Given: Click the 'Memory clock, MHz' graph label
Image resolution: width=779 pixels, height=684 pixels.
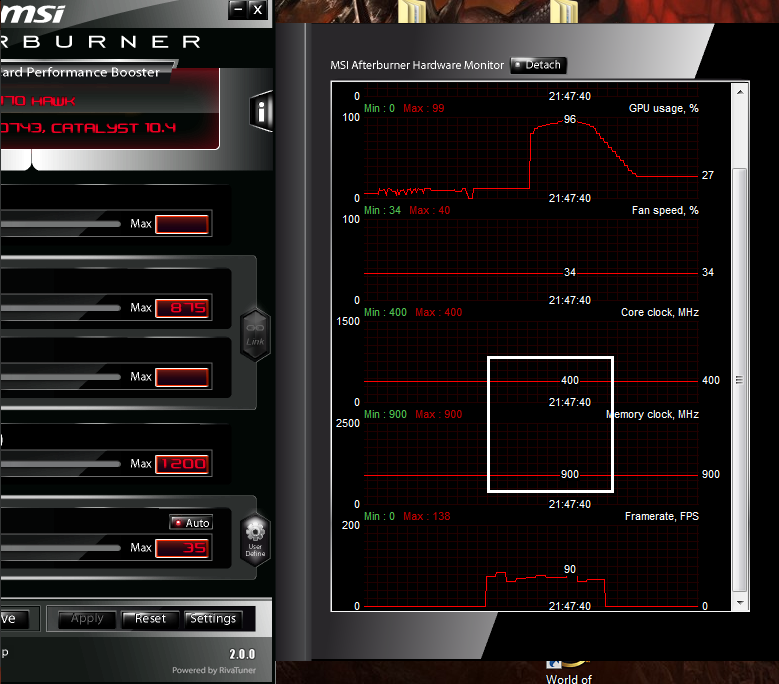Looking at the screenshot, I should tap(652, 414).
